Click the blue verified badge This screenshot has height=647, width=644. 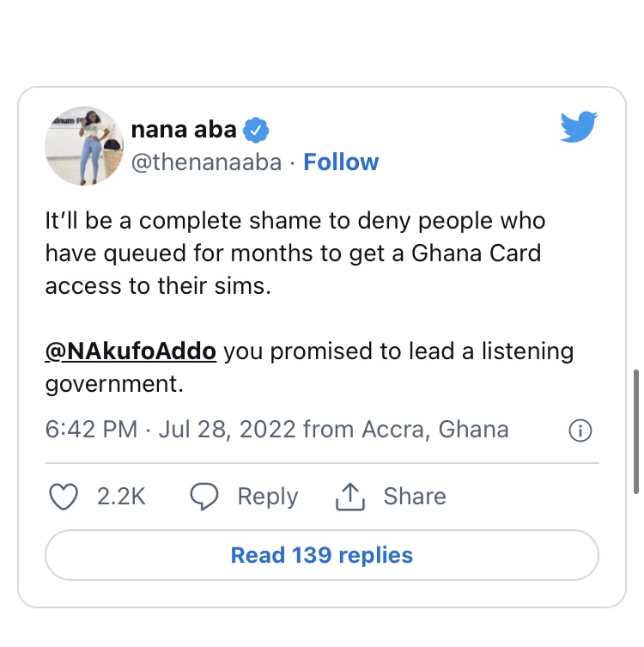[x=256, y=130]
